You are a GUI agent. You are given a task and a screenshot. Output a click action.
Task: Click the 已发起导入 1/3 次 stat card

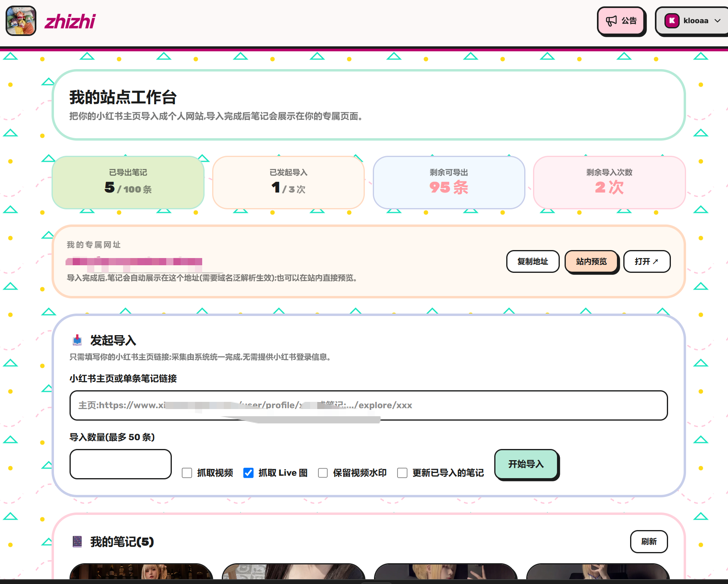point(288,183)
